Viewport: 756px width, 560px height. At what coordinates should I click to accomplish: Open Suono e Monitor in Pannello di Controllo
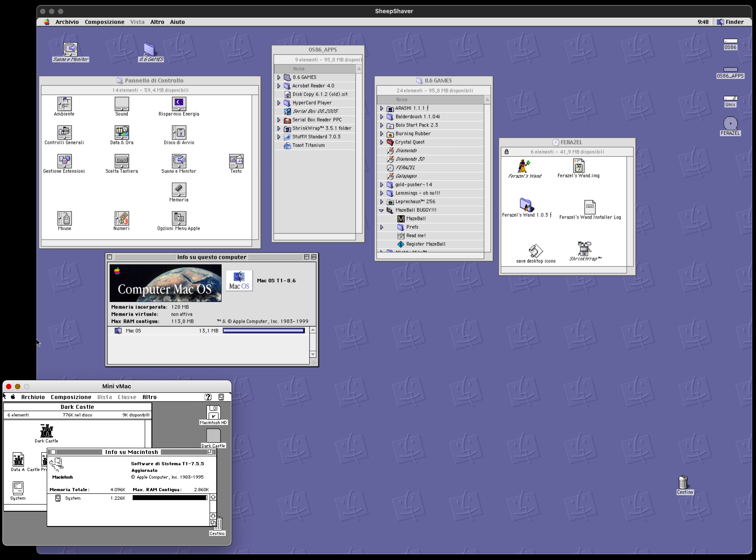[179, 161]
